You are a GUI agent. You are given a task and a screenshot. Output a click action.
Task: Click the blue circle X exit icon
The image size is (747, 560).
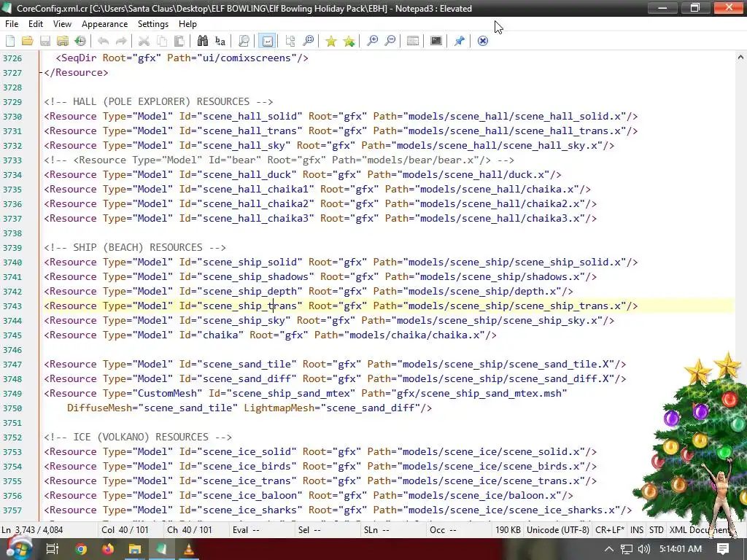[x=483, y=41]
